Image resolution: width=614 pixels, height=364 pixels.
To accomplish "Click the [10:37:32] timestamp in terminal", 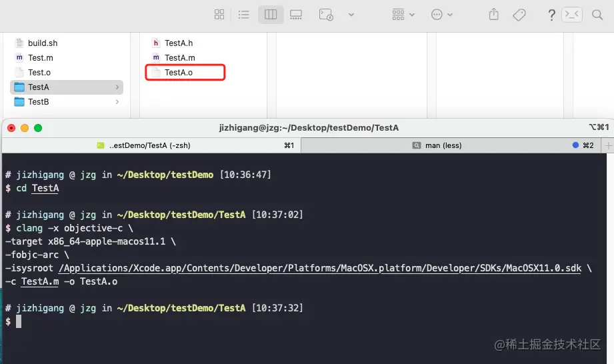I will 277,308.
